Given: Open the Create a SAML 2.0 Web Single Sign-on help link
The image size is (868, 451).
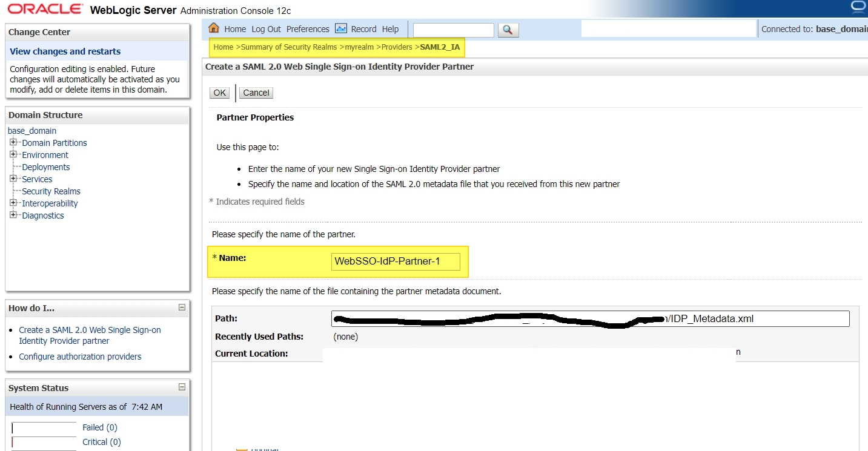Looking at the screenshot, I should [x=90, y=335].
